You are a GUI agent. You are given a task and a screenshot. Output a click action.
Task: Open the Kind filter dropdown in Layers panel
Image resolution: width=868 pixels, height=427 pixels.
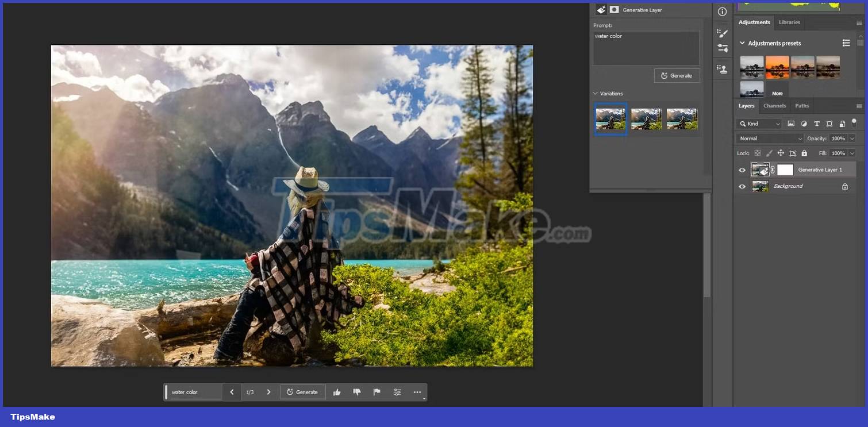click(x=759, y=124)
